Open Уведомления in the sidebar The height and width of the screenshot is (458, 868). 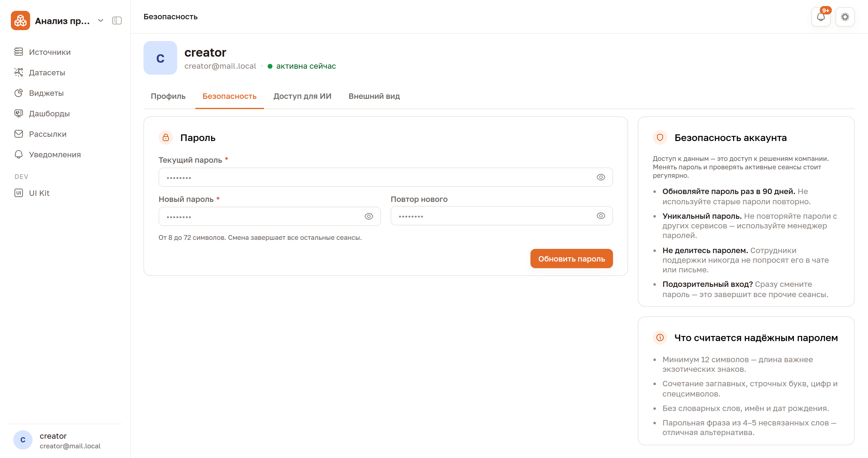pos(65,155)
